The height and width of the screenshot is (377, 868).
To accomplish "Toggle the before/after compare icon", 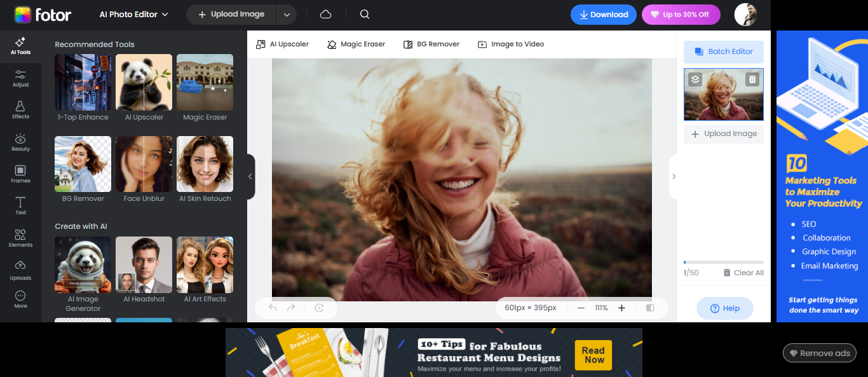I will [649, 308].
